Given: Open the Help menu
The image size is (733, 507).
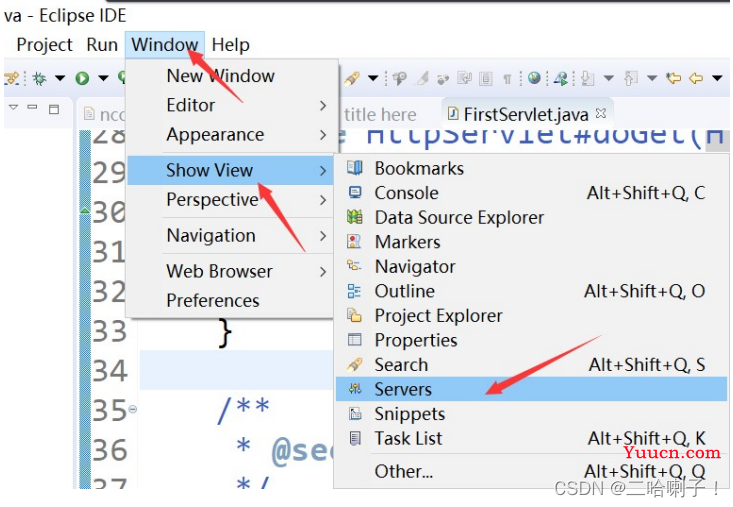Looking at the screenshot, I should pos(230,45).
